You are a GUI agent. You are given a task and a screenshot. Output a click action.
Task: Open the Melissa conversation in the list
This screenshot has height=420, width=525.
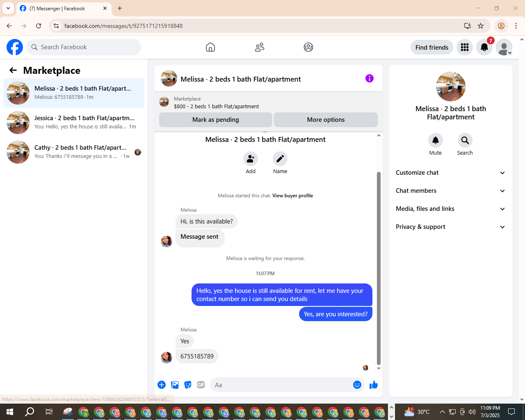click(x=74, y=93)
